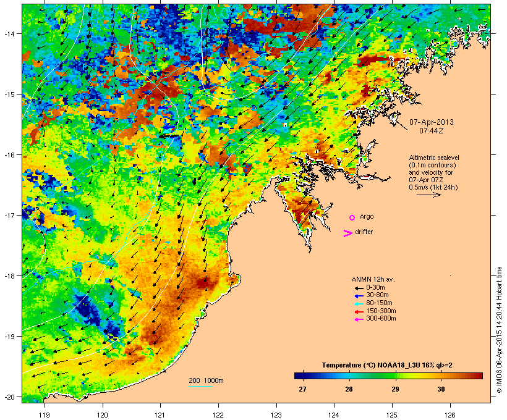Screen dimensions: 507x420
Task: Click the 300-600m depth label
Action: coord(381,319)
